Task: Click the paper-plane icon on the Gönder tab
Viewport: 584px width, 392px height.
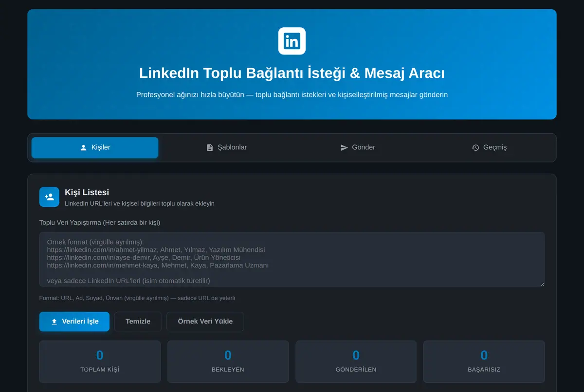Action: (344, 147)
